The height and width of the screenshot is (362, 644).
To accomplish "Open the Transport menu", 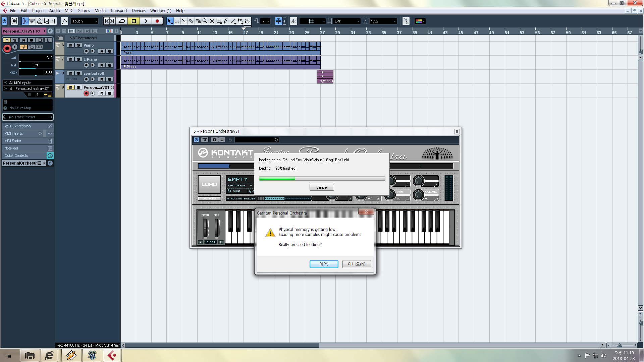I will [119, 11].
